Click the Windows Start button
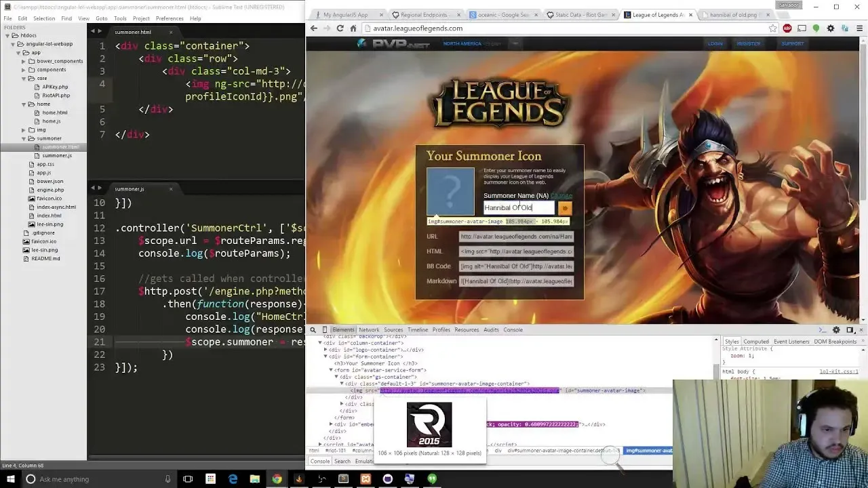Viewport: 868px width, 488px height. point(12,479)
